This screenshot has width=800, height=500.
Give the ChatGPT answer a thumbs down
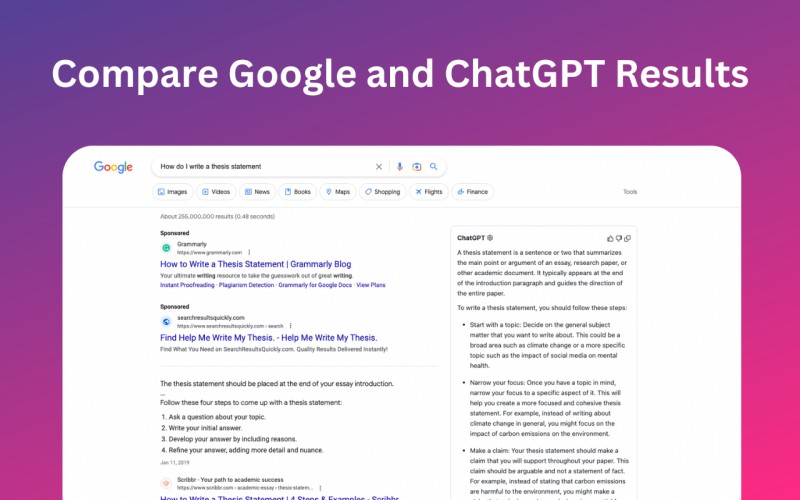[619, 238]
